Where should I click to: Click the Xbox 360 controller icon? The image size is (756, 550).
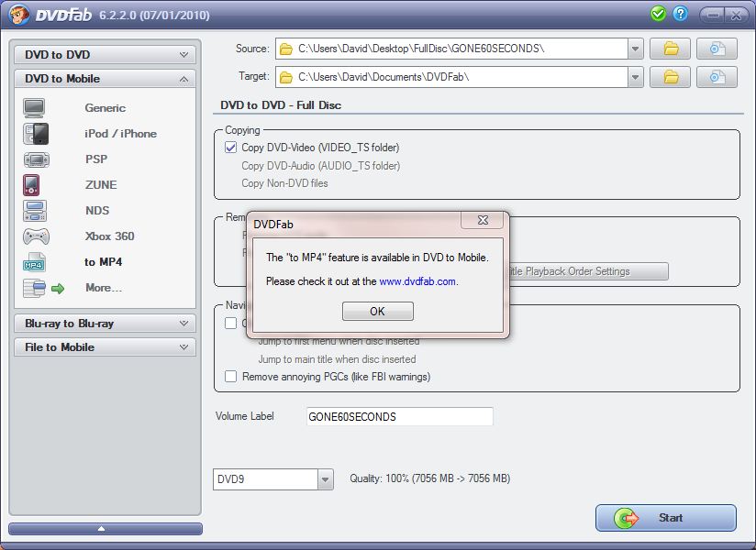[36, 236]
